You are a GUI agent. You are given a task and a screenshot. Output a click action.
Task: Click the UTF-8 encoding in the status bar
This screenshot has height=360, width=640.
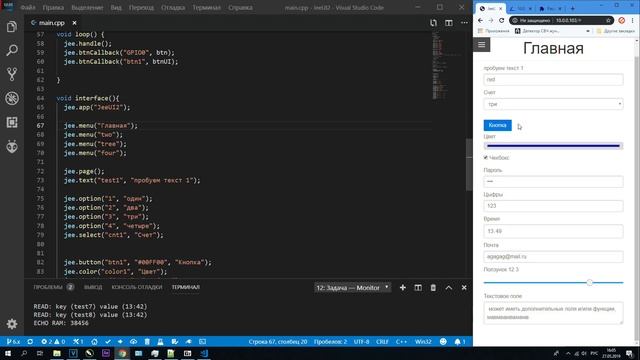click(362, 342)
